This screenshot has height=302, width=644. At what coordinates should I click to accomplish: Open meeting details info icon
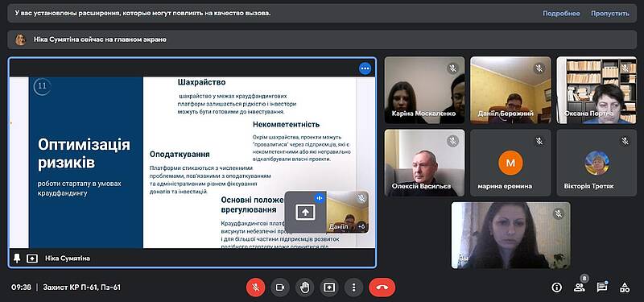click(x=556, y=288)
